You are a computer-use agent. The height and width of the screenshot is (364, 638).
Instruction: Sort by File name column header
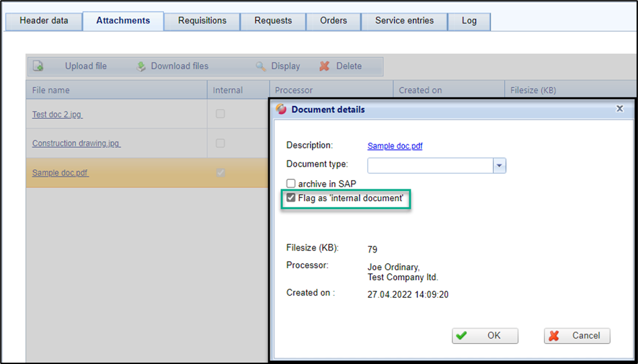pyautogui.click(x=51, y=90)
